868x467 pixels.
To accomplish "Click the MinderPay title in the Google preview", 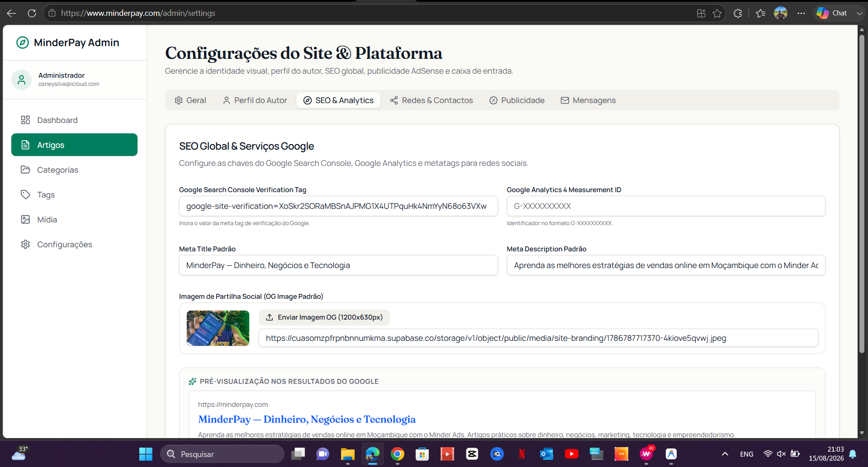I will pyautogui.click(x=307, y=420).
